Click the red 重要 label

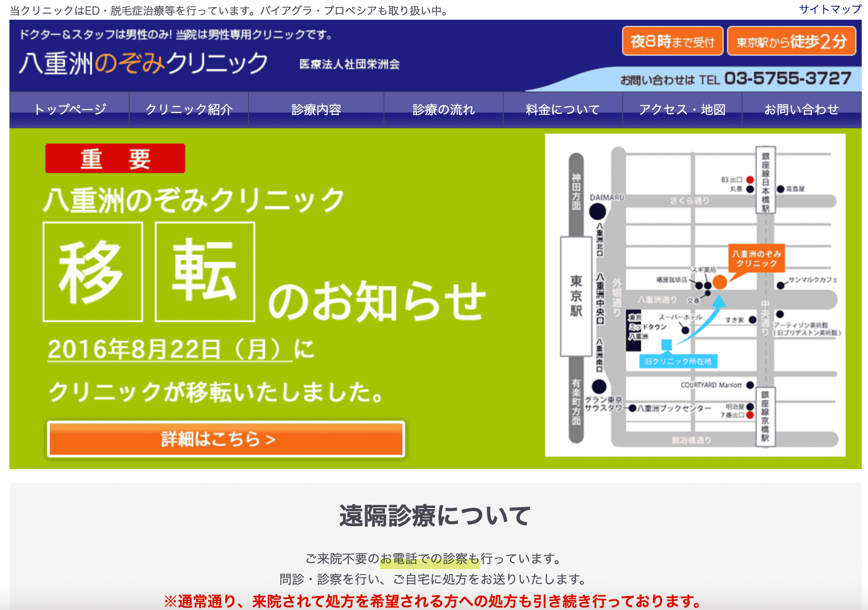tap(115, 159)
